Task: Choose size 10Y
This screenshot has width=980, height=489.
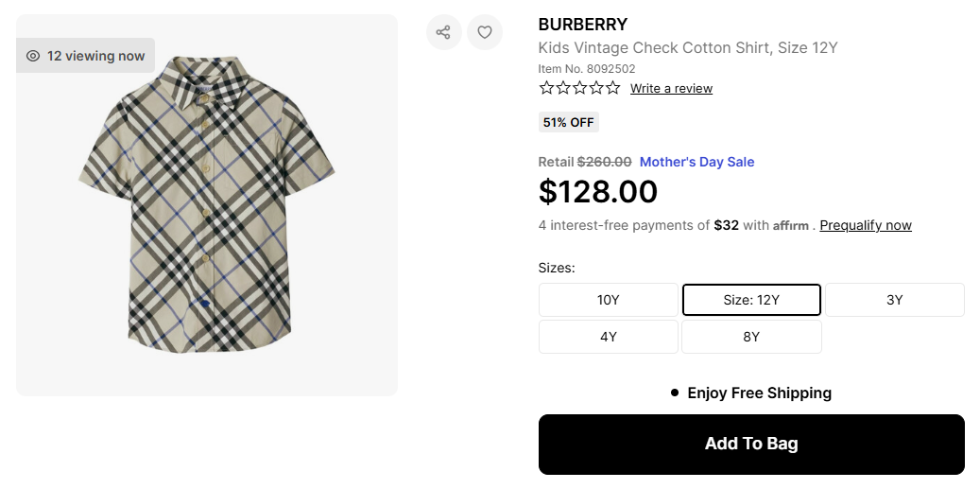Action: coord(608,300)
